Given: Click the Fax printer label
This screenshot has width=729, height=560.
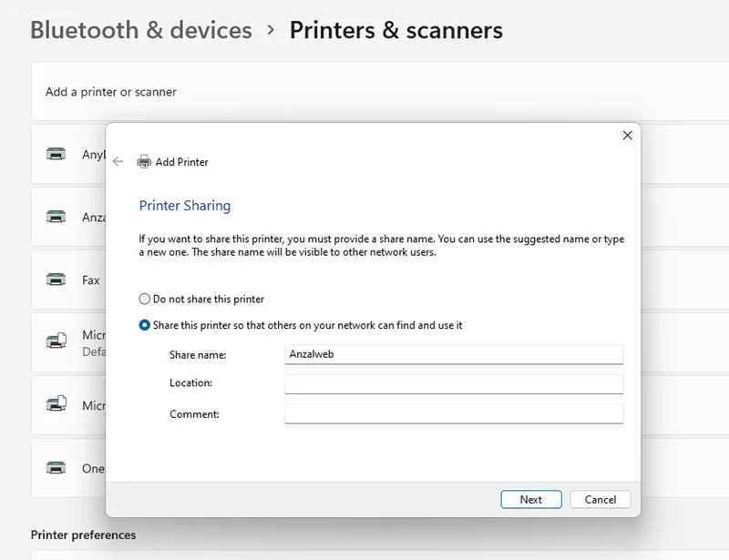Looking at the screenshot, I should 90,280.
